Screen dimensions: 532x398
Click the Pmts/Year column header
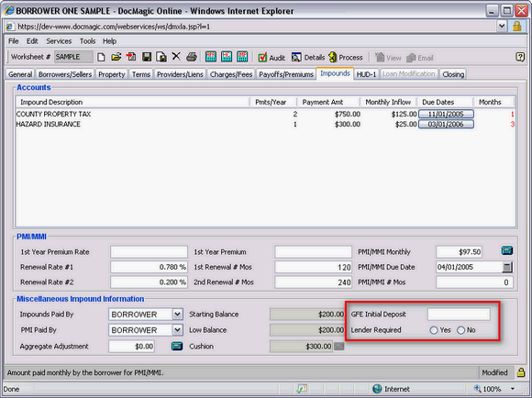click(272, 102)
